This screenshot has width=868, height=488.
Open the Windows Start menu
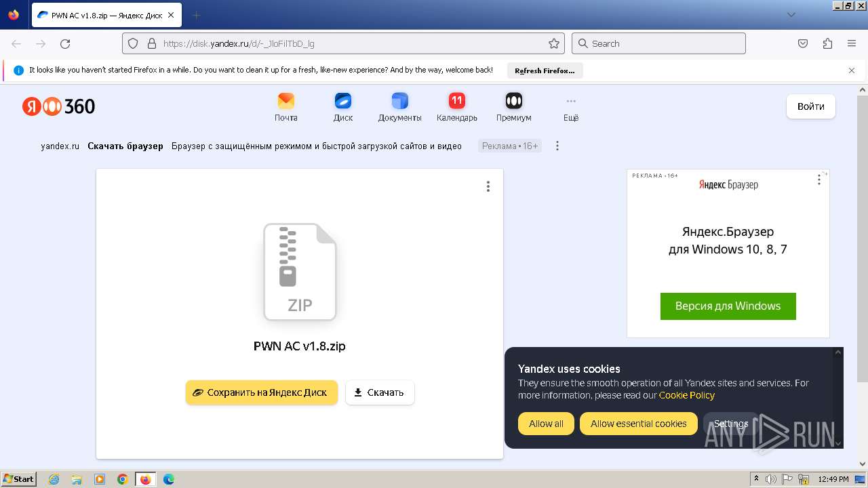[x=18, y=479]
